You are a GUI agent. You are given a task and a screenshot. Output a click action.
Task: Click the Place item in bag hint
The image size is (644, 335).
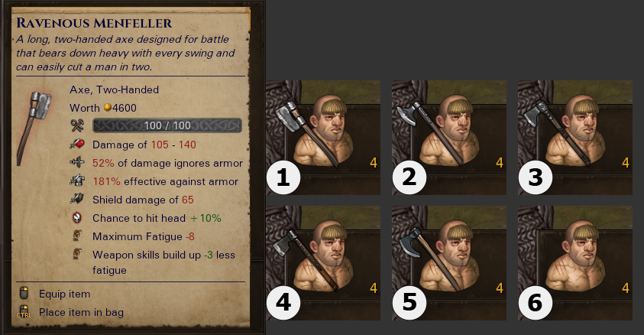(70, 312)
